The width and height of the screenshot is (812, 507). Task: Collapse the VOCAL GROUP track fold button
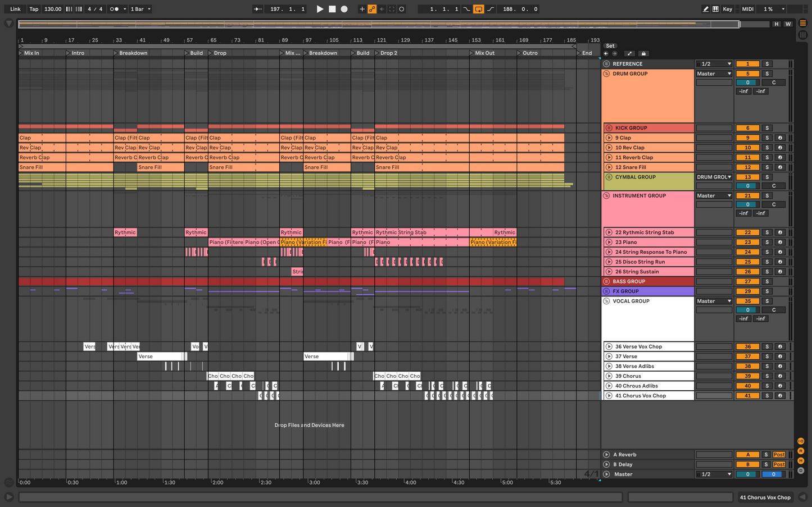pyautogui.click(x=606, y=302)
